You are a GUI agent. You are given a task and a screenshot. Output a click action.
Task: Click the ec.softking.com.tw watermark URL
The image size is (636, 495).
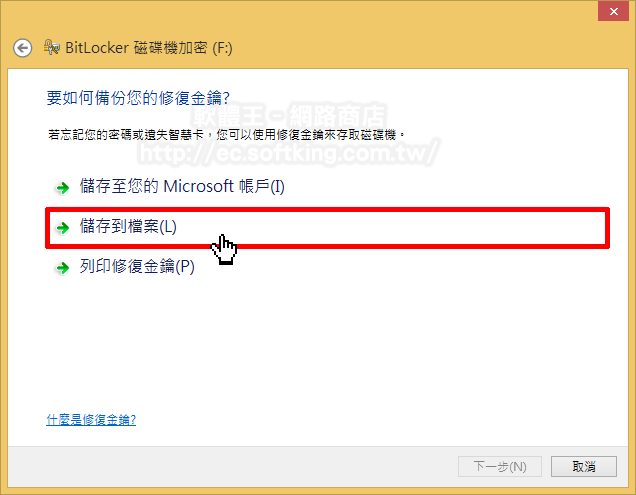[x=288, y=153]
